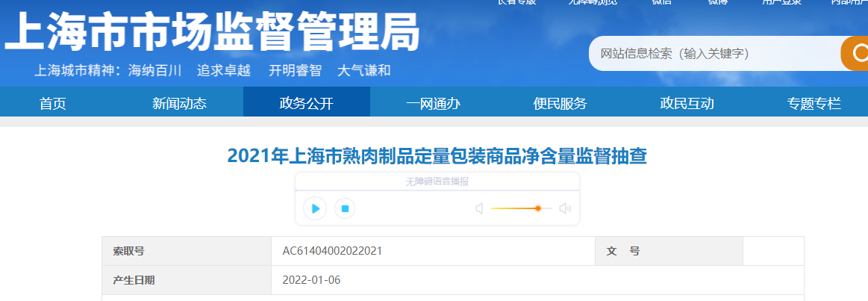Viewport: 868px width, 301px height.
Task: Play the accessibility voice broadcast
Action: [315, 208]
